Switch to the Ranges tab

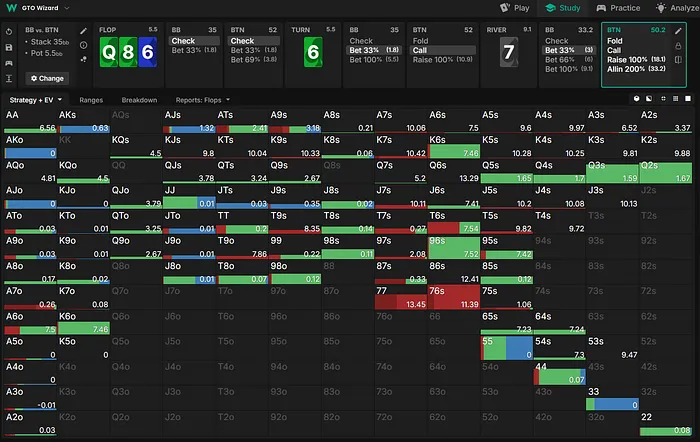pos(91,100)
